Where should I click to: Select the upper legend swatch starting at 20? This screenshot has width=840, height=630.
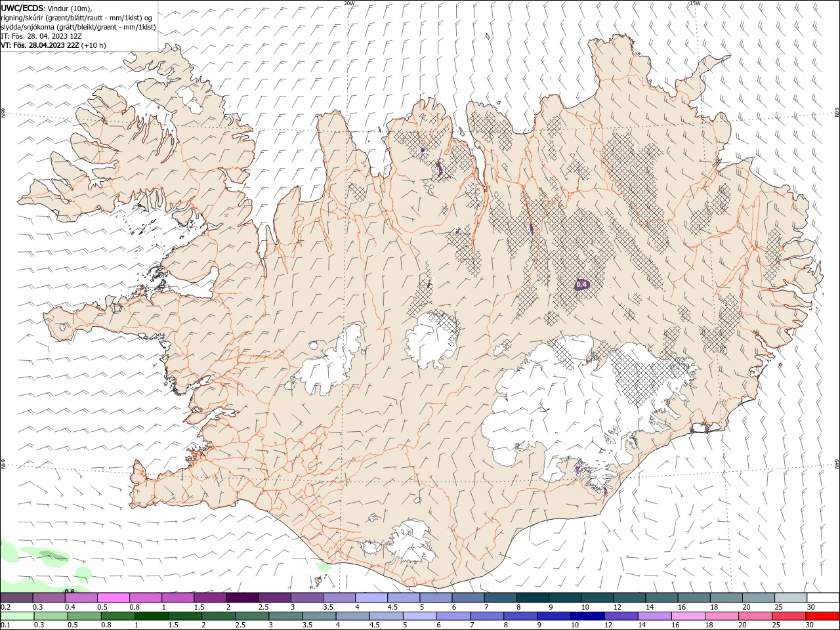pyautogui.click(x=757, y=598)
